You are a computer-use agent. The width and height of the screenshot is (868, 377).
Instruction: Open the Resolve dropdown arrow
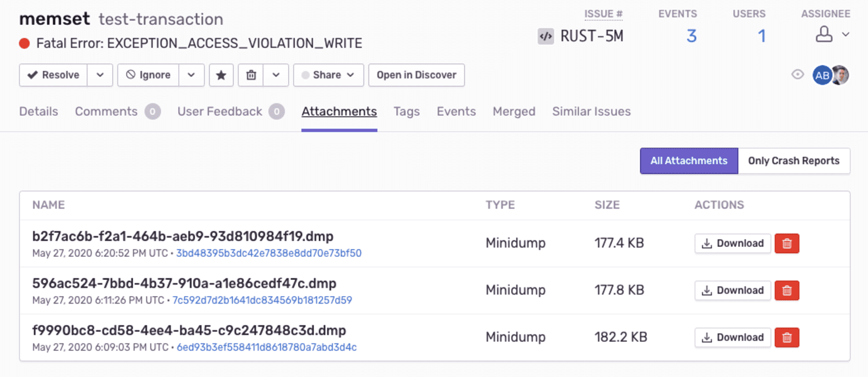coord(100,75)
